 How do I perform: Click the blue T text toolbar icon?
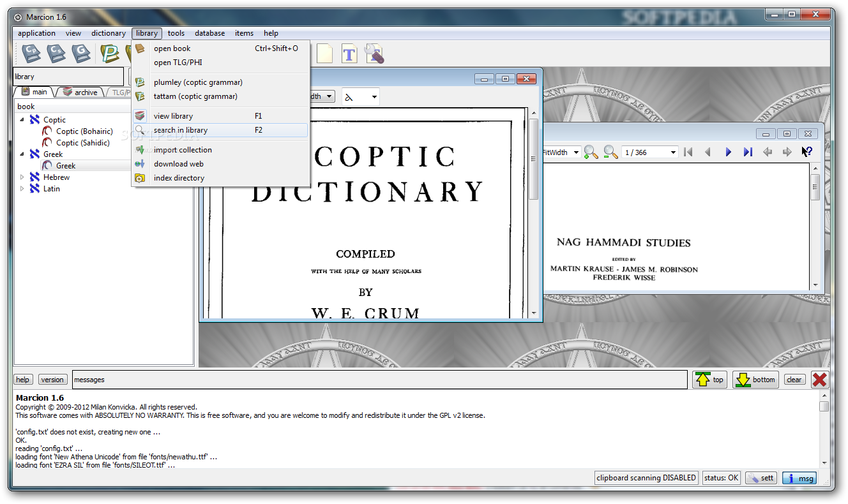(x=349, y=54)
